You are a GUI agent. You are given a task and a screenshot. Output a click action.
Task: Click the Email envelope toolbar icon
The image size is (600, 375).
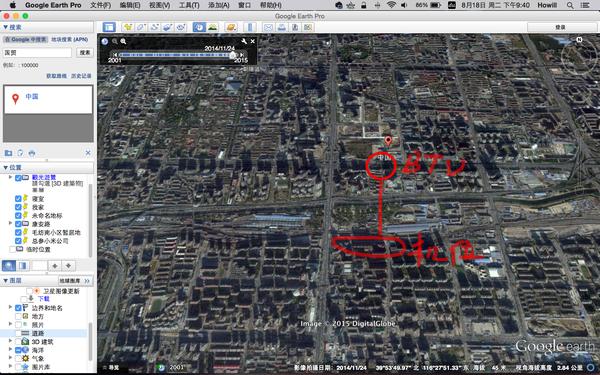(269, 27)
